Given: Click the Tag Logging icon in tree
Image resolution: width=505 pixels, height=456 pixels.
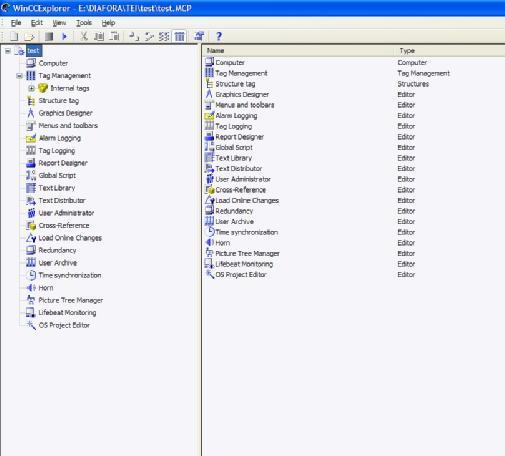Looking at the screenshot, I should (x=31, y=150).
